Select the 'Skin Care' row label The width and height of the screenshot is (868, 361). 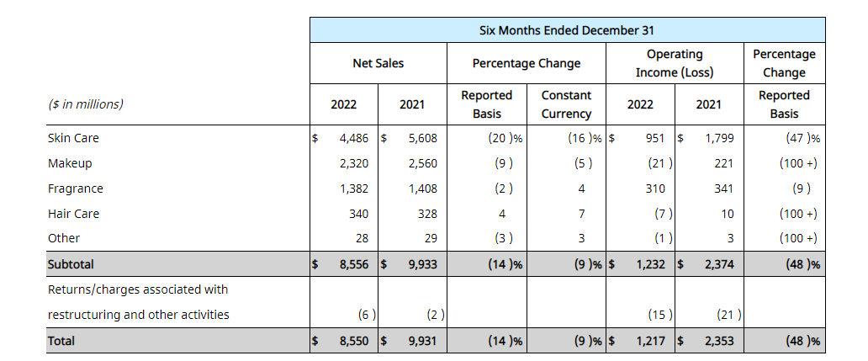[x=73, y=138]
